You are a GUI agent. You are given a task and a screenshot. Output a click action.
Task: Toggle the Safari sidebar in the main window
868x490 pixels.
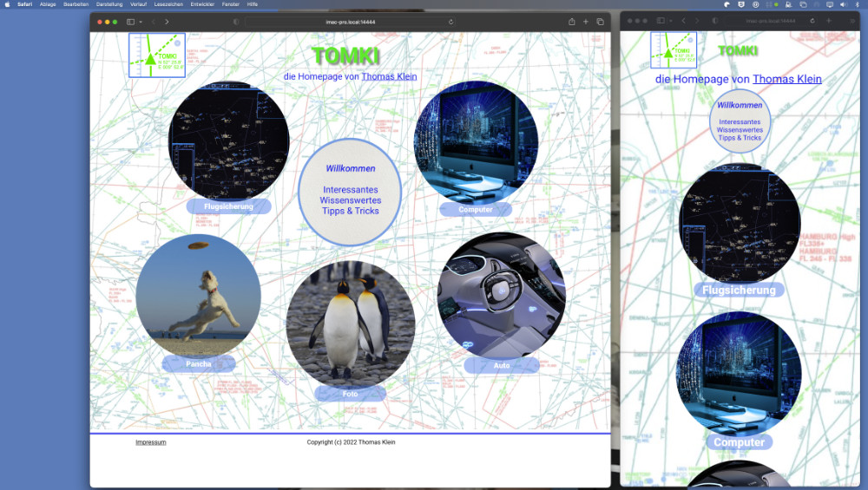click(x=131, y=22)
